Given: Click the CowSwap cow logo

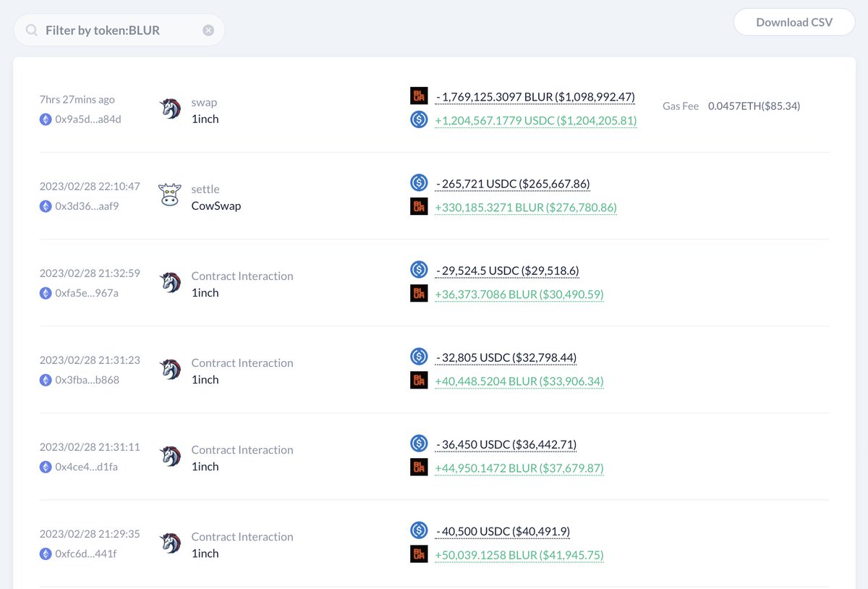Looking at the screenshot, I should (170, 195).
